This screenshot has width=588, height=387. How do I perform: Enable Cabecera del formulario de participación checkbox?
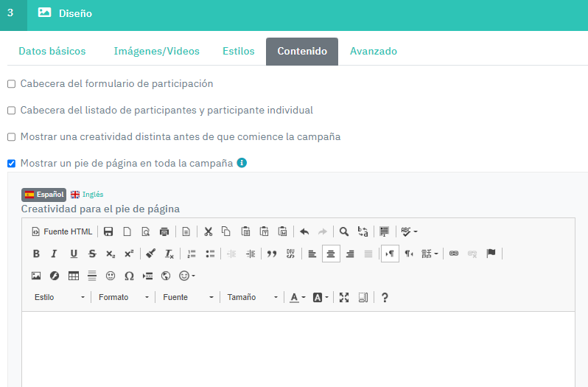click(x=11, y=84)
